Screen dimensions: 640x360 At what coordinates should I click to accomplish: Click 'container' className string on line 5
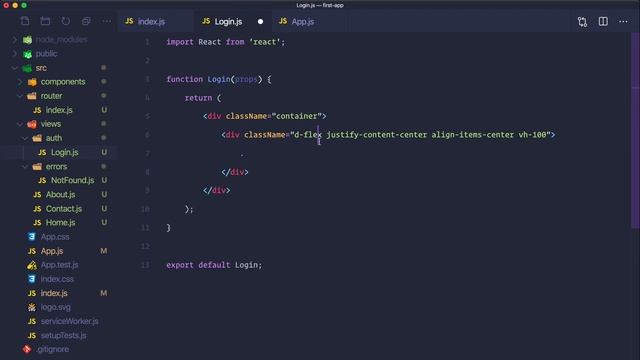pyautogui.click(x=297, y=116)
